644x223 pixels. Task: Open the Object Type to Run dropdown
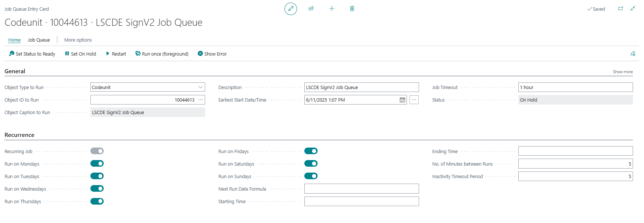pos(200,87)
